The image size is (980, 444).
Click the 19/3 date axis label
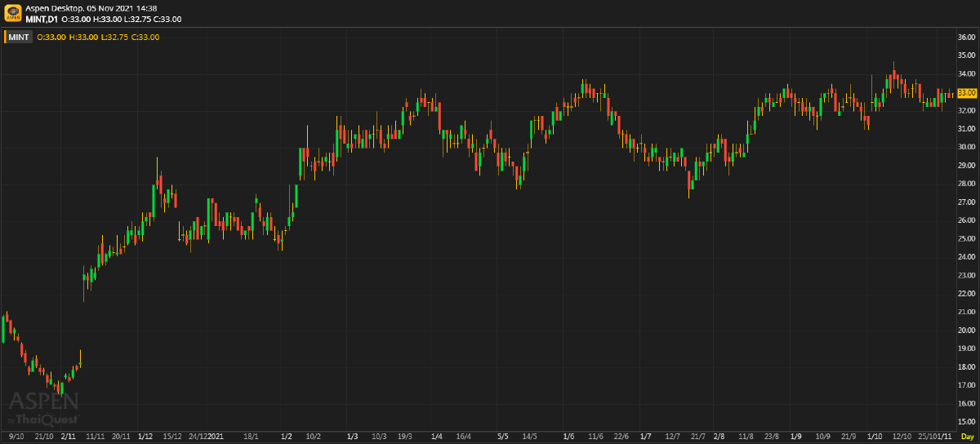click(406, 437)
